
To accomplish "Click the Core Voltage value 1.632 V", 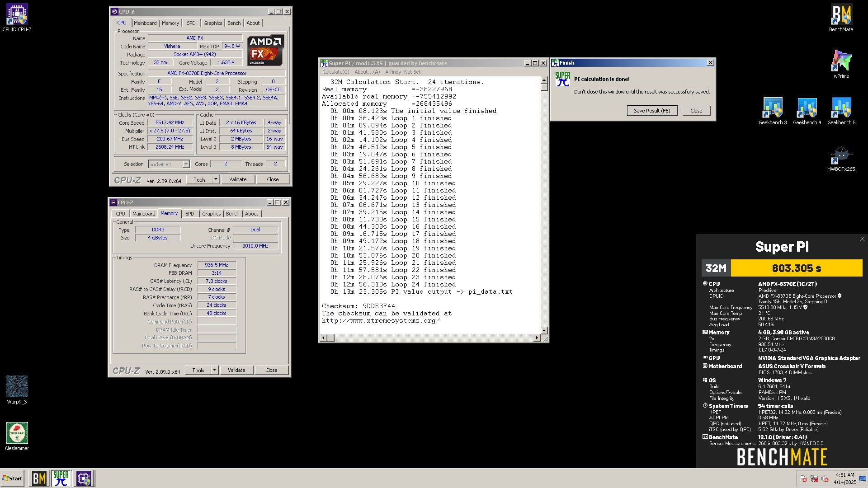I will 226,63.
